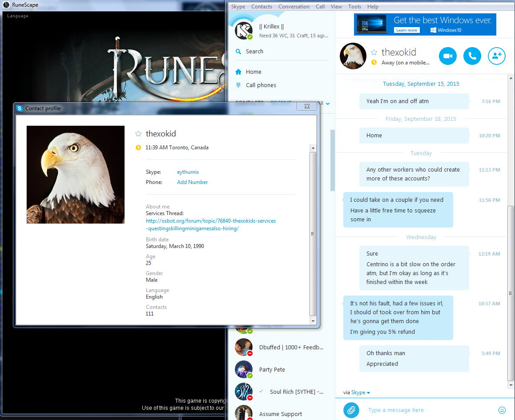Click the 'Oh thanks man' message

click(x=386, y=353)
